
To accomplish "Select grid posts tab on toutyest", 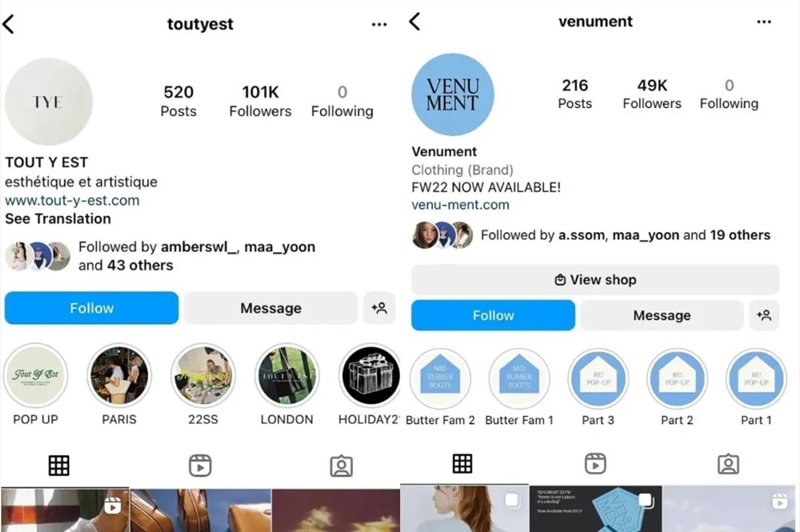I will 59,466.
